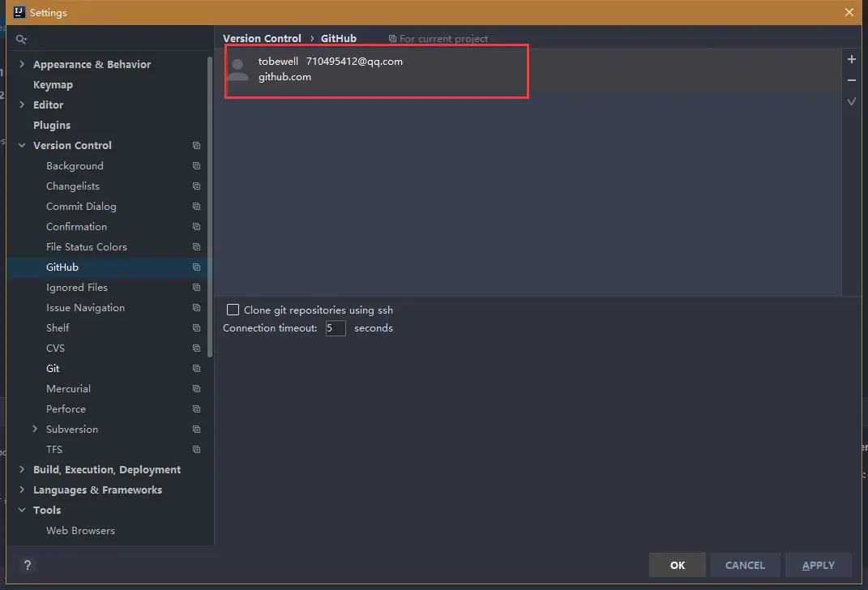Image resolution: width=868 pixels, height=590 pixels.
Task: Open Perforce settings page
Action: point(66,409)
